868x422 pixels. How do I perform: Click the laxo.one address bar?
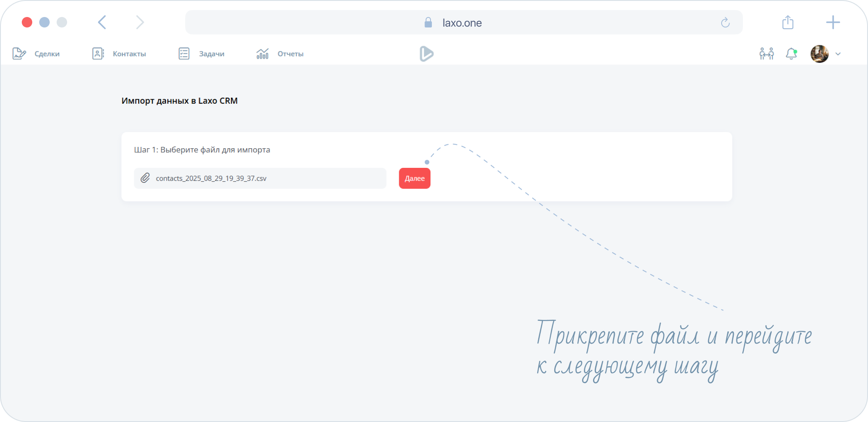(462, 23)
